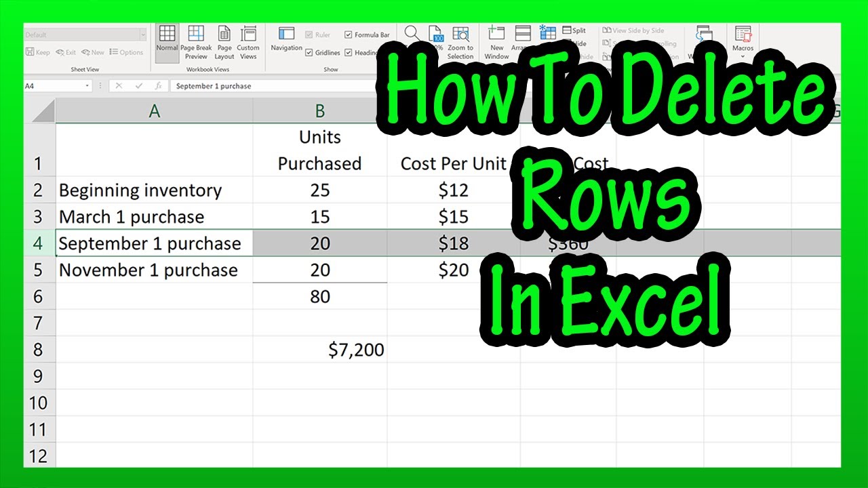Click the formula bar enter checkmark

click(x=138, y=86)
